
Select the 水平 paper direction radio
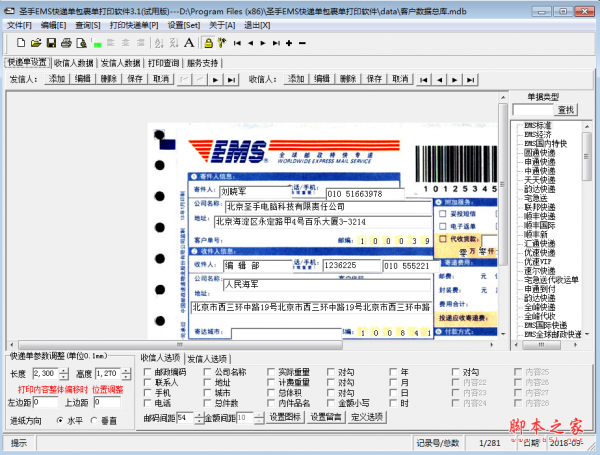(x=60, y=421)
